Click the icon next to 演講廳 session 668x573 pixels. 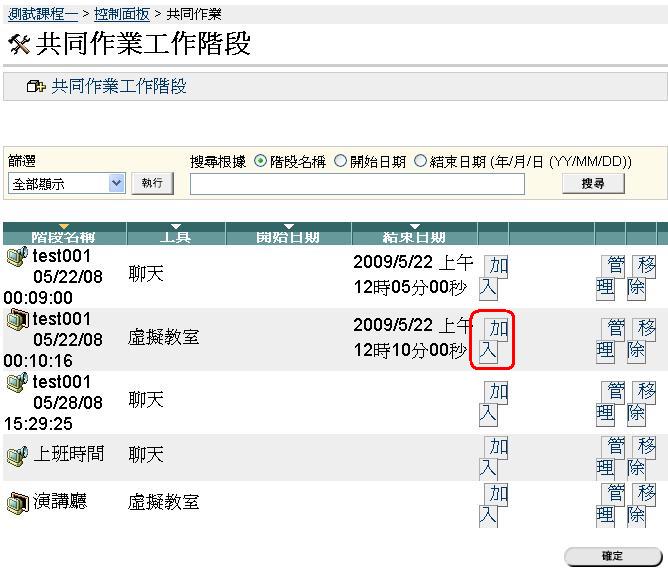(16, 502)
